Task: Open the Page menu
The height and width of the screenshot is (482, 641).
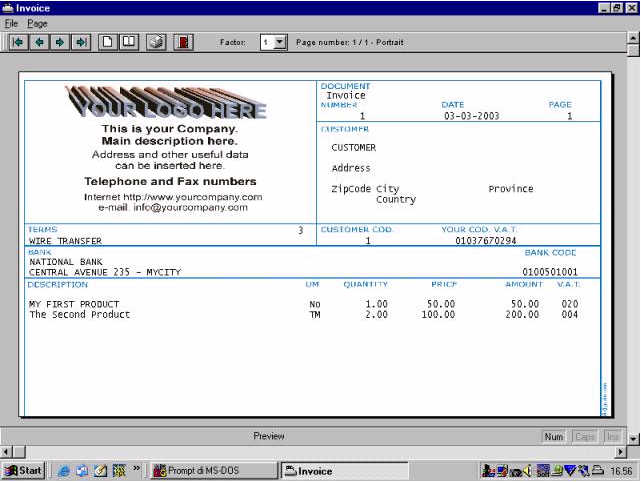Action: pos(37,24)
